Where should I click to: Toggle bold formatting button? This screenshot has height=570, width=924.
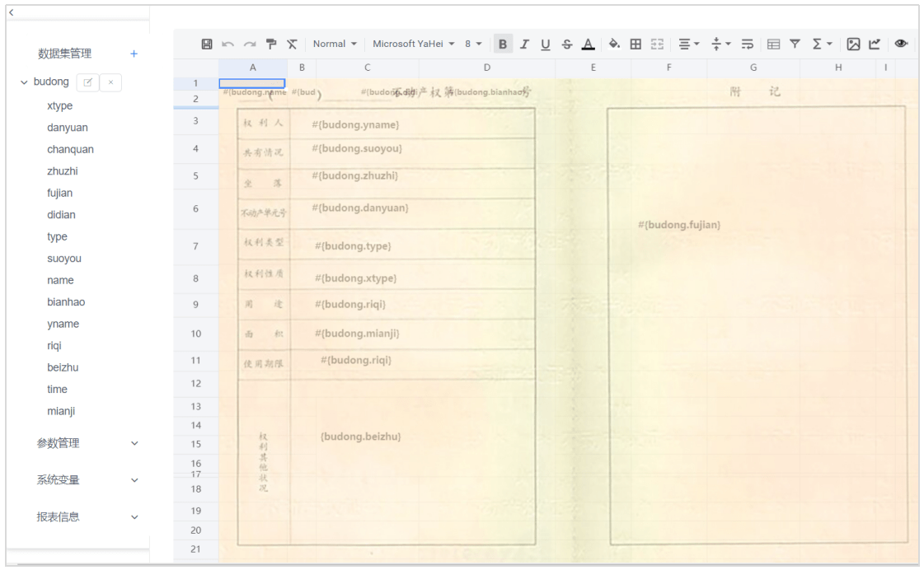tap(503, 44)
